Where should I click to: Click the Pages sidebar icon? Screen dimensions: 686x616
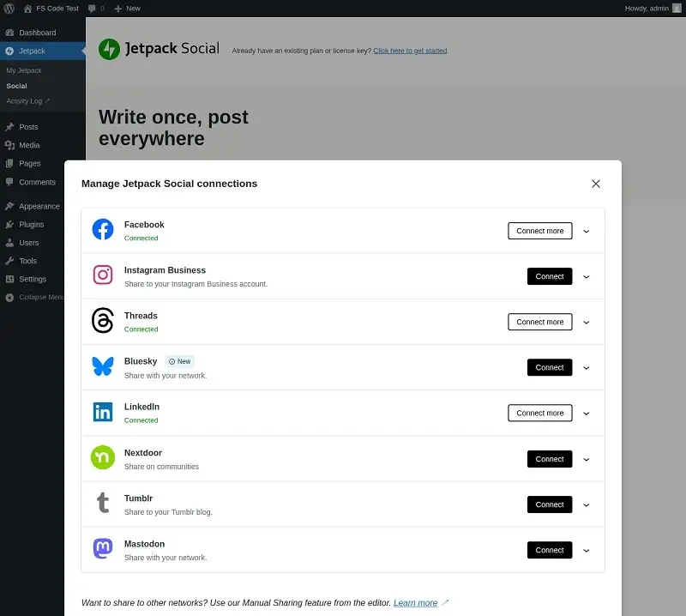[9, 163]
